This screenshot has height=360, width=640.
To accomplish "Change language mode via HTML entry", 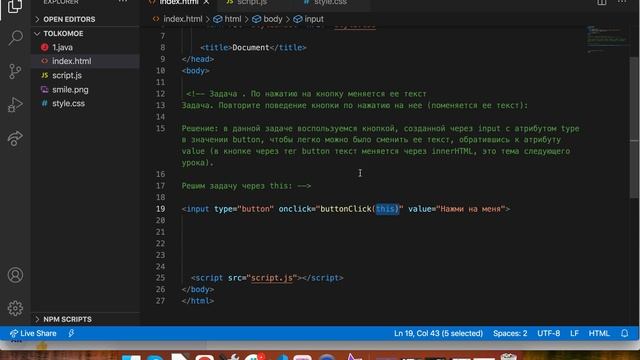I will coord(599,333).
